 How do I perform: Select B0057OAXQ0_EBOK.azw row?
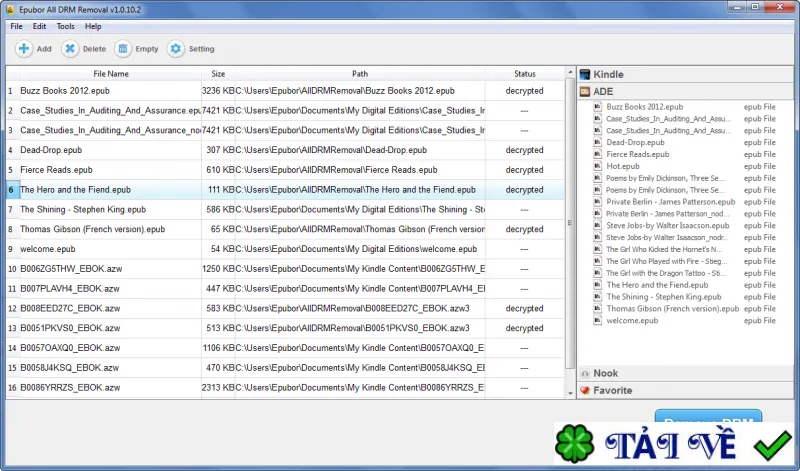coord(285,348)
